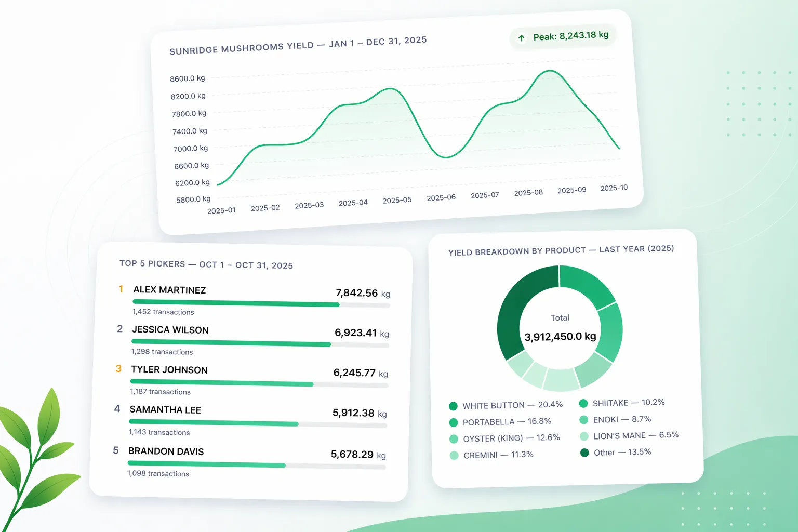Click the 5,678.29 kg yield value
Image resolution: width=798 pixels, height=532 pixels.
(358, 455)
